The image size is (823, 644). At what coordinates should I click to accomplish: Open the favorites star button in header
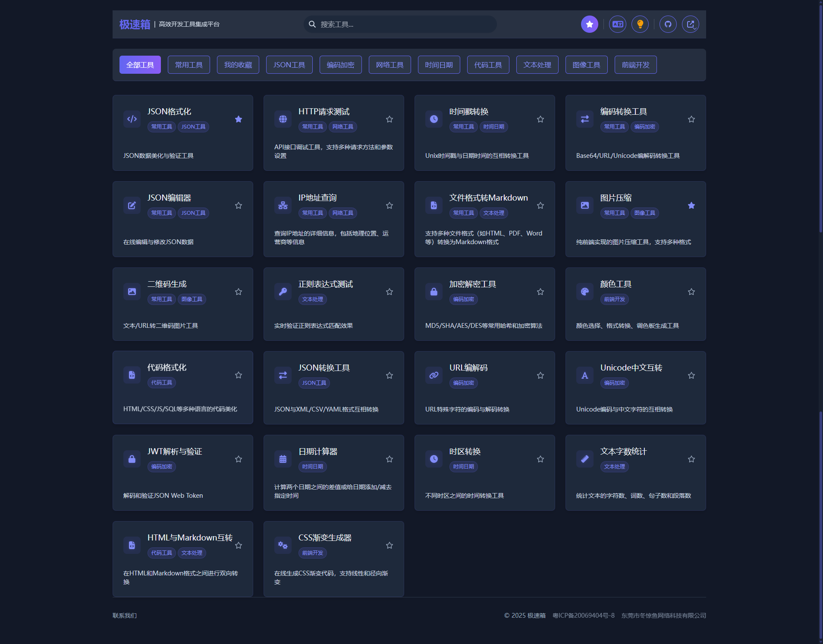tap(589, 24)
